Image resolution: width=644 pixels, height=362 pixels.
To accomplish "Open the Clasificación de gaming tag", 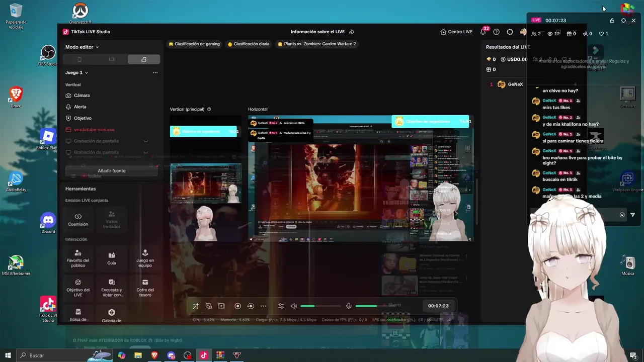I will click(194, 44).
